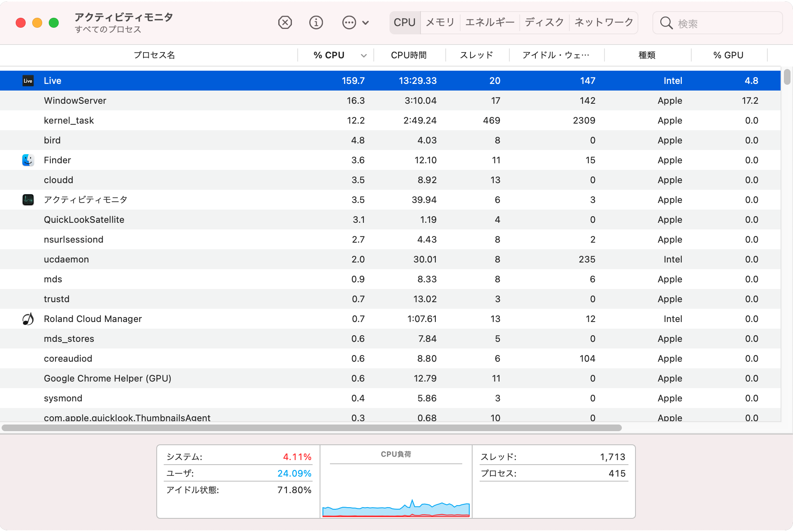Select the bird process row

click(x=390, y=140)
